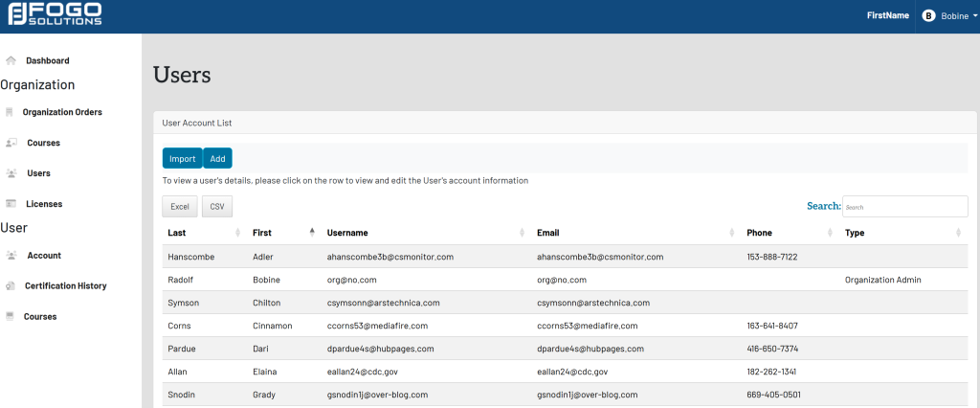This screenshot has width=980, height=408.
Task: Click the organization Courses sidebar icon
Action: click(x=11, y=143)
